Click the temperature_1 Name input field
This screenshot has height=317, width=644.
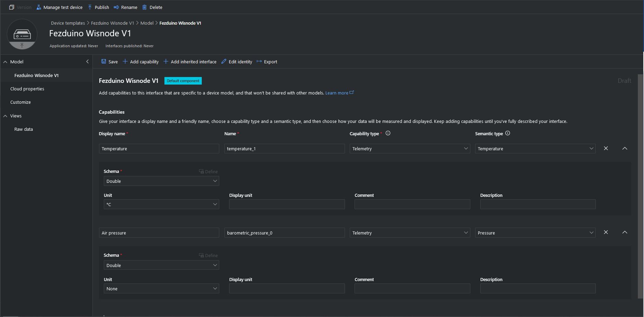coord(284,149)
